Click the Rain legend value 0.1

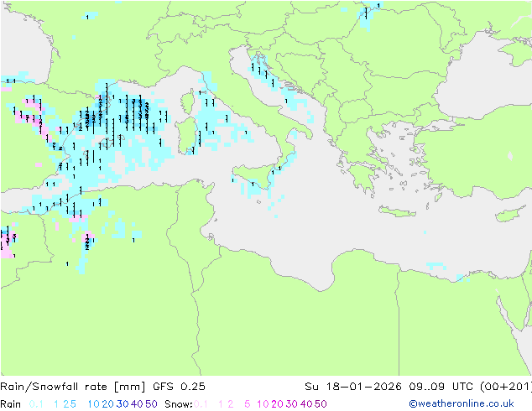pos(36,404)
